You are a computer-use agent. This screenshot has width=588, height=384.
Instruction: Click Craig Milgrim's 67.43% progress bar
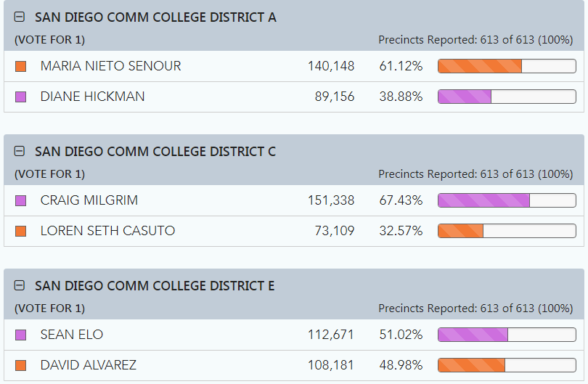507,200
